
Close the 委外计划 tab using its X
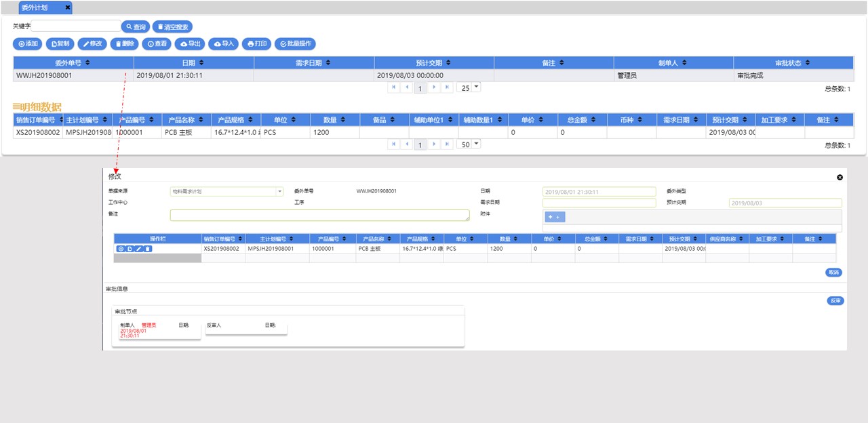[67, 7]
